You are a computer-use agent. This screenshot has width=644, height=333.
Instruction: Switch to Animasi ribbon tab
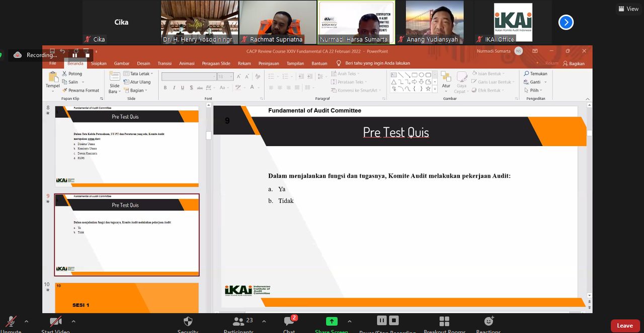187,63
